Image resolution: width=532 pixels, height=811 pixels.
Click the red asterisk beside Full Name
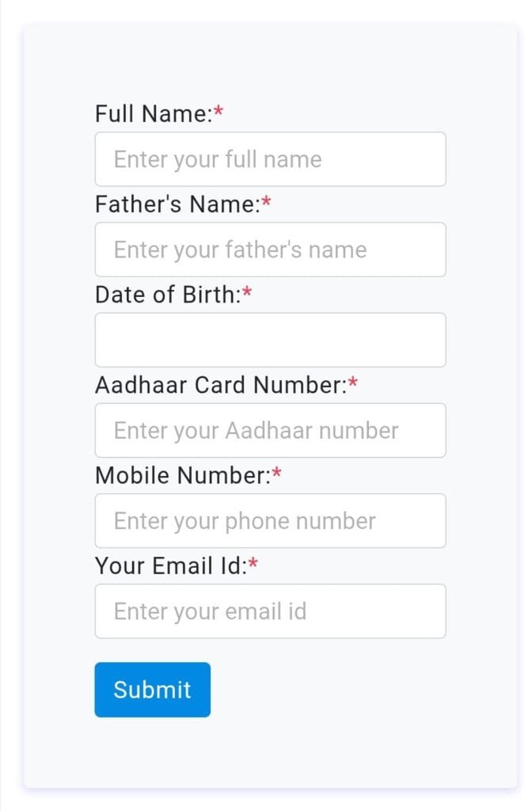tap(218, 112)
